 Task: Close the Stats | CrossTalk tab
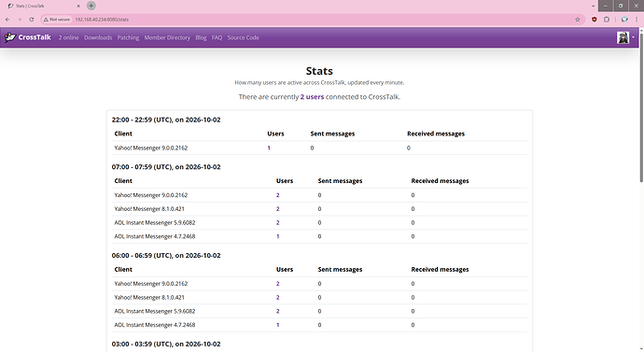tap(78, 7)
